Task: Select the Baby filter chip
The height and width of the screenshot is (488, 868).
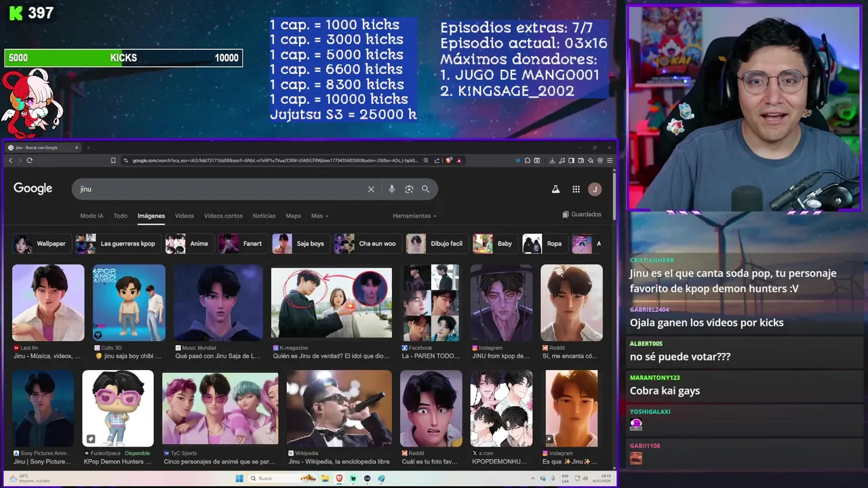Action: click(495, 244)
